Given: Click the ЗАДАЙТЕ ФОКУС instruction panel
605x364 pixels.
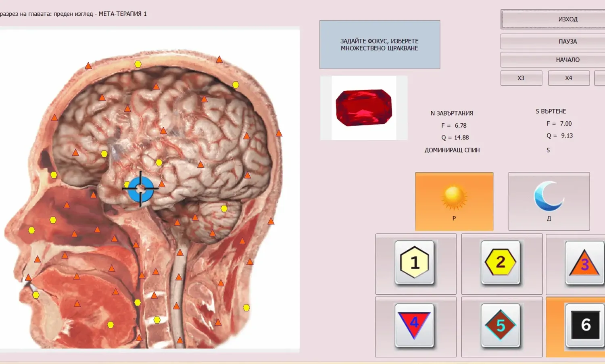Looking at the screenshot, I should click(380, 45).
